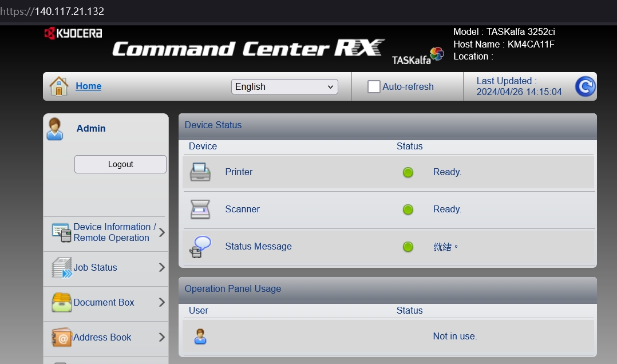Click the Address Book icon
617x364 pixels.
(62, 337)
